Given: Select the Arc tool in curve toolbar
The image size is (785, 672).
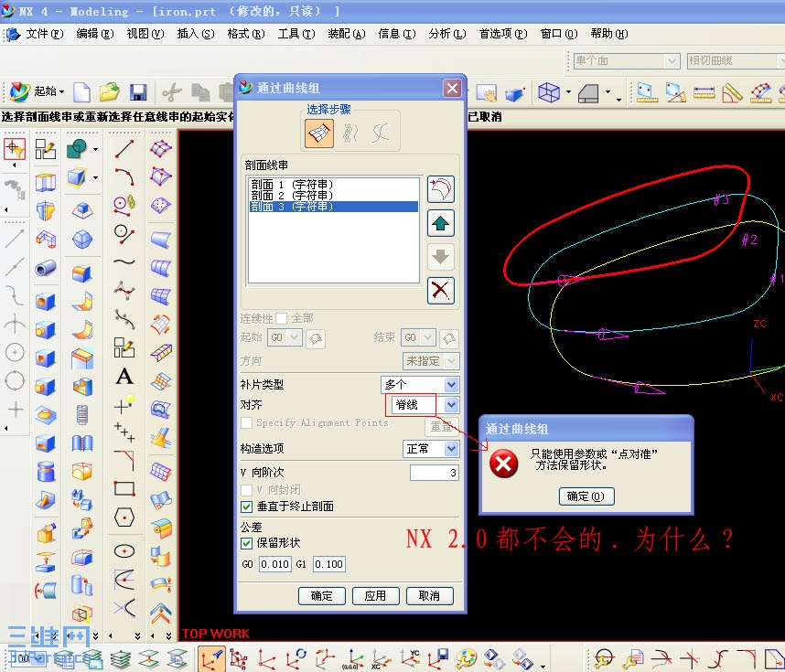Looking at the screenshot, I should point(124,176).
